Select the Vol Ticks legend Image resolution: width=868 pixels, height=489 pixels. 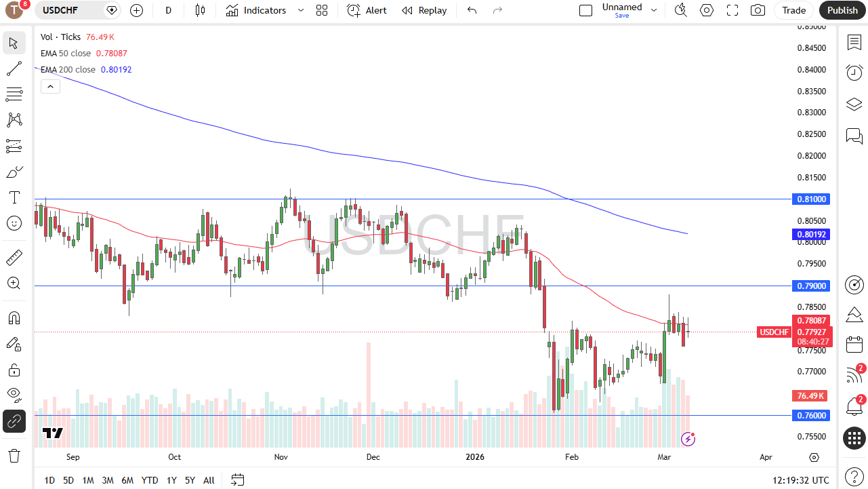(x=60, y=37)
